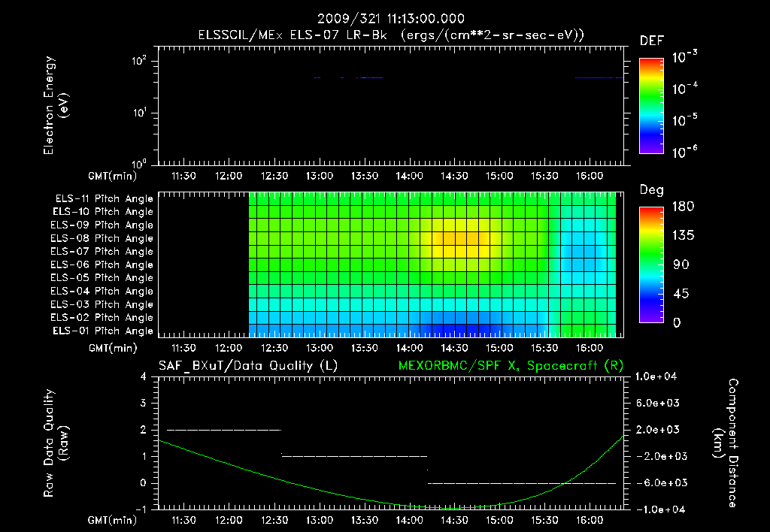
Task: Click the Deg pitch angle color bar
Action: point(651,264)
